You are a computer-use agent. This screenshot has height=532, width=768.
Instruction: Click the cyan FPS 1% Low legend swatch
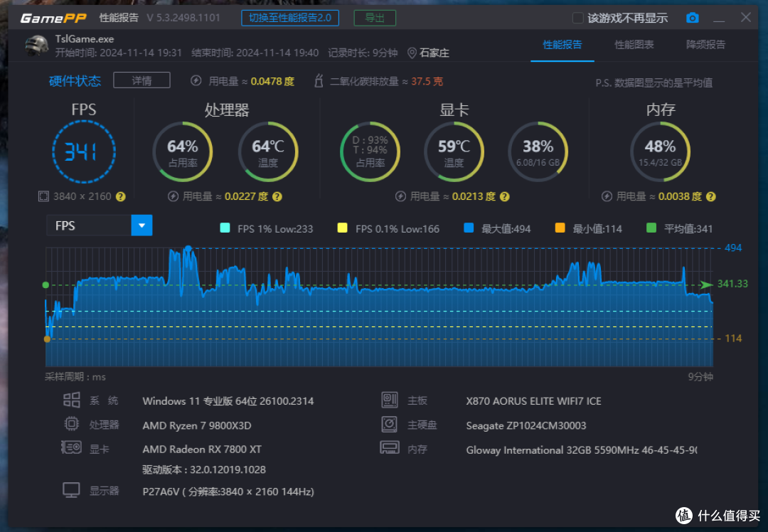click(x=225, y=228)
